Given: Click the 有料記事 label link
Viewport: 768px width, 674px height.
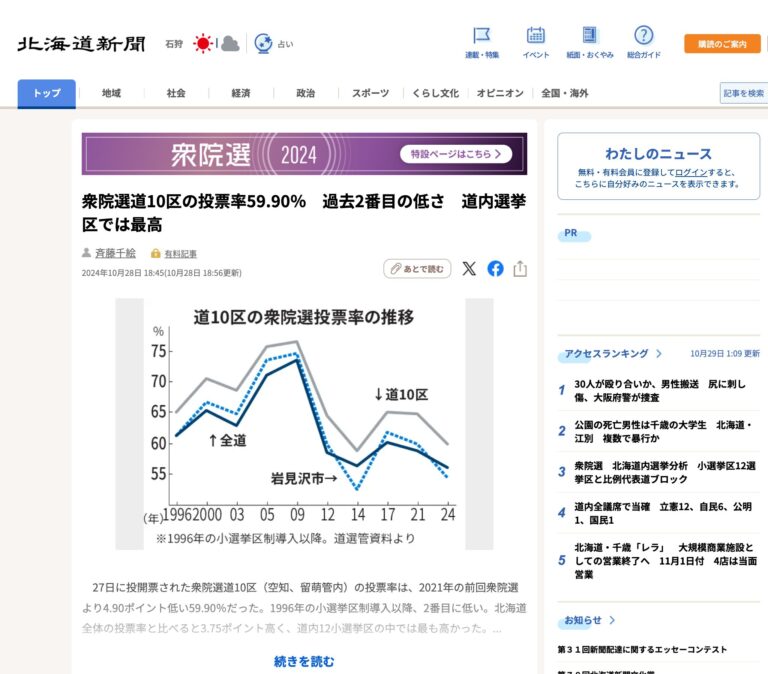Looking at the screenshot, I should pyautogui.click(x=180, y=254).
